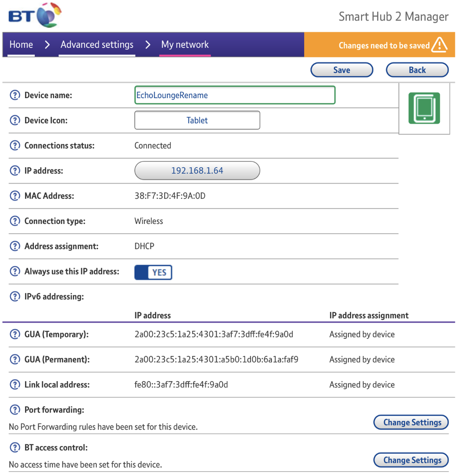Click the BT logo

coord(33,15)
